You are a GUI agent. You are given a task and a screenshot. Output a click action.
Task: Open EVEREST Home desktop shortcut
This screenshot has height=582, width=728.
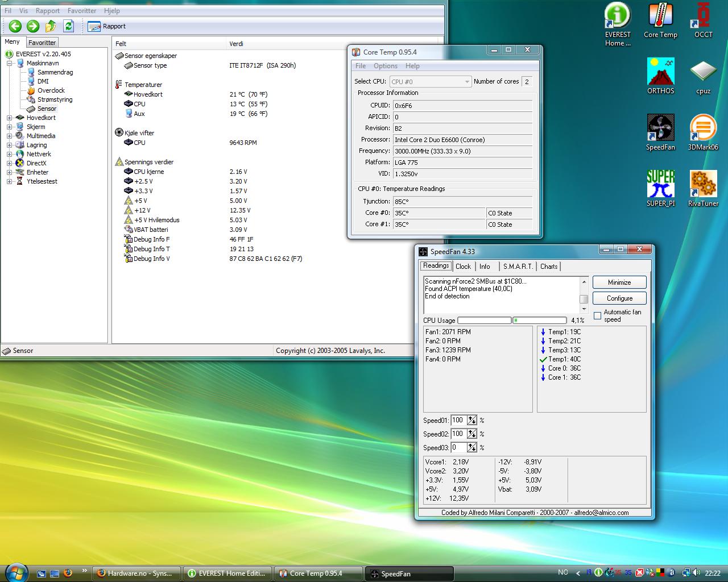click(x=618, y=24)
